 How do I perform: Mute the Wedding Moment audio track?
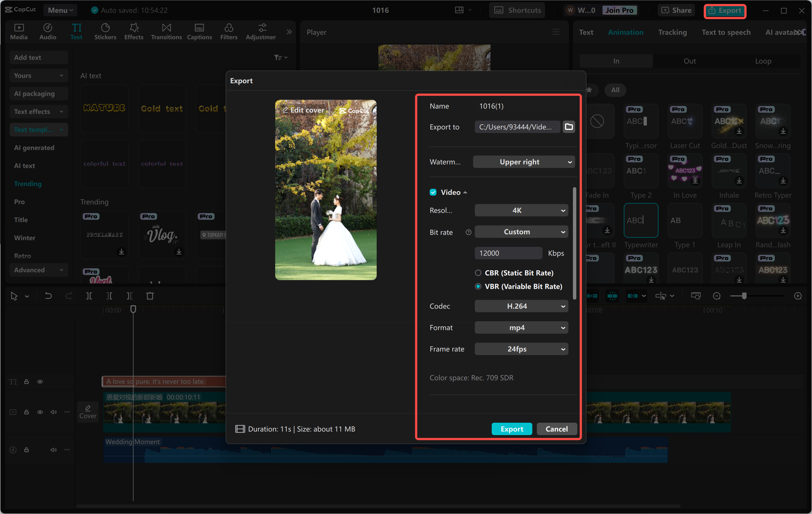point(53,449)
